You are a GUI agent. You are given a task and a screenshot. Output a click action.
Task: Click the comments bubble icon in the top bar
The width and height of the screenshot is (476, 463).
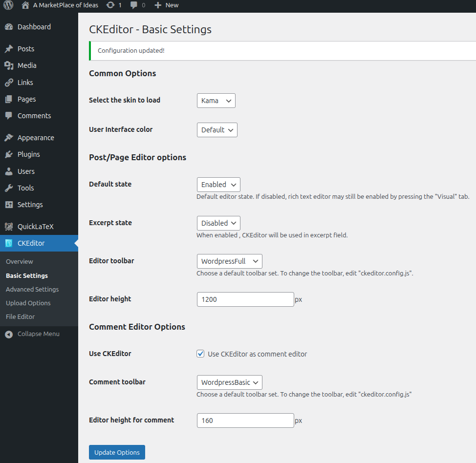133,5
